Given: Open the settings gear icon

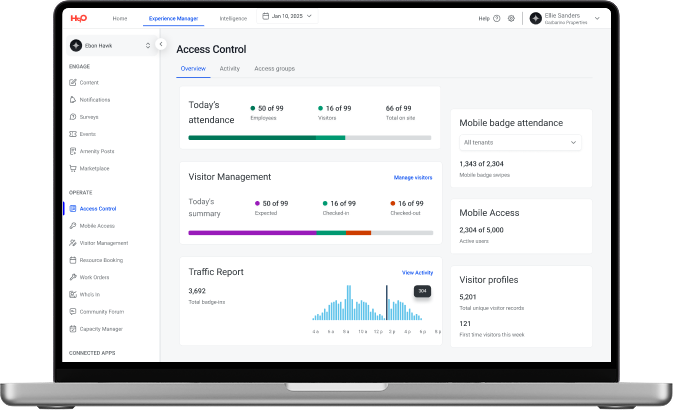Looking at the screenshot, I should pyautogui.click(x=511, y=18).
